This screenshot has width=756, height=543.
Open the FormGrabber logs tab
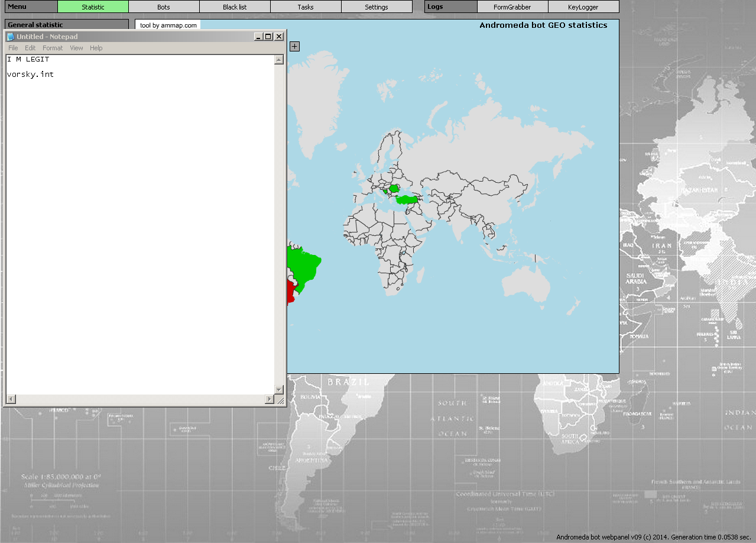(512, 7)
